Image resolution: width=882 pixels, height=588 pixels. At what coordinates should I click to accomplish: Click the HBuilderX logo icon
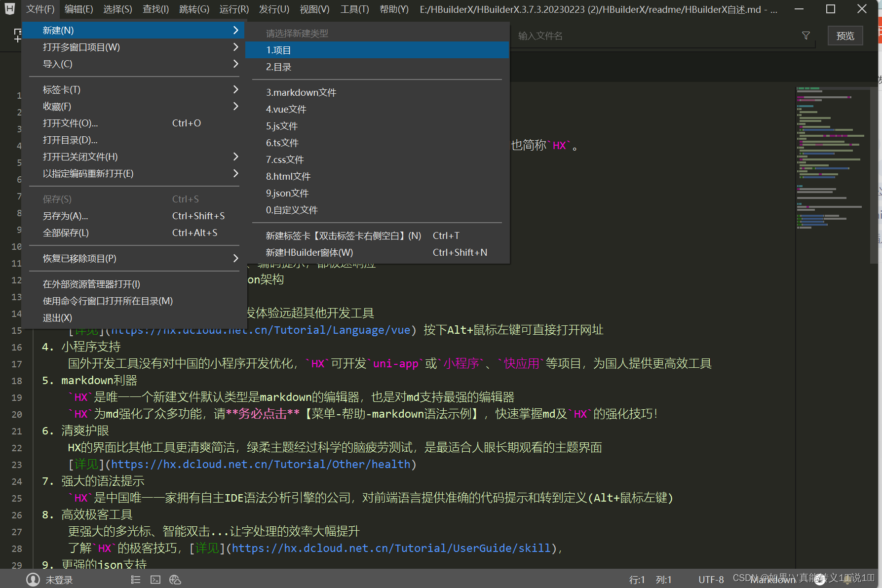9,9
